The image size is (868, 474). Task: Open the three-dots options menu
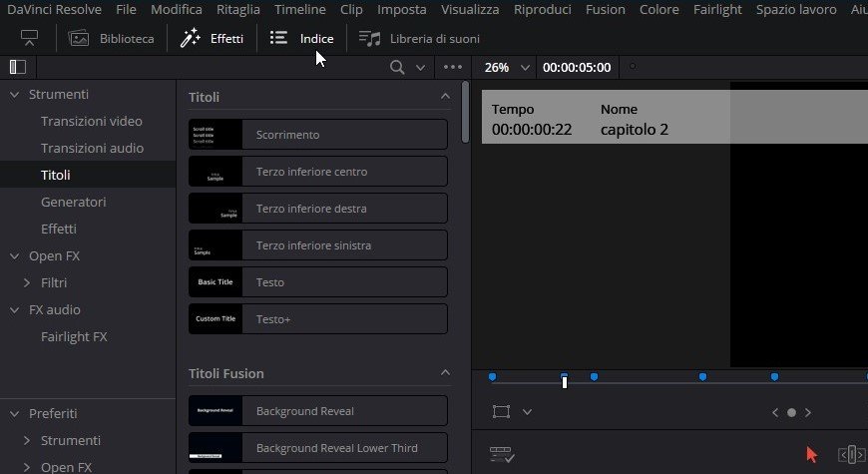(453, 67)
